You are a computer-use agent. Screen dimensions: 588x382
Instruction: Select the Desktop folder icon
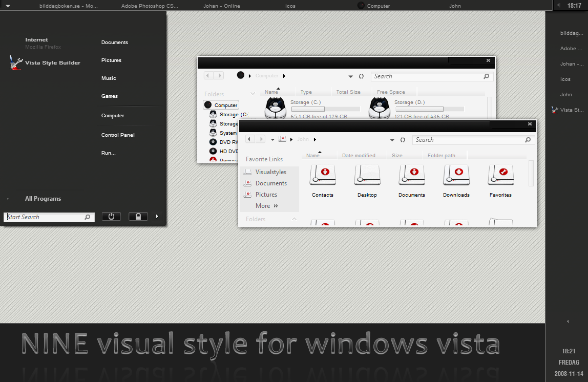tap(367, 175)
